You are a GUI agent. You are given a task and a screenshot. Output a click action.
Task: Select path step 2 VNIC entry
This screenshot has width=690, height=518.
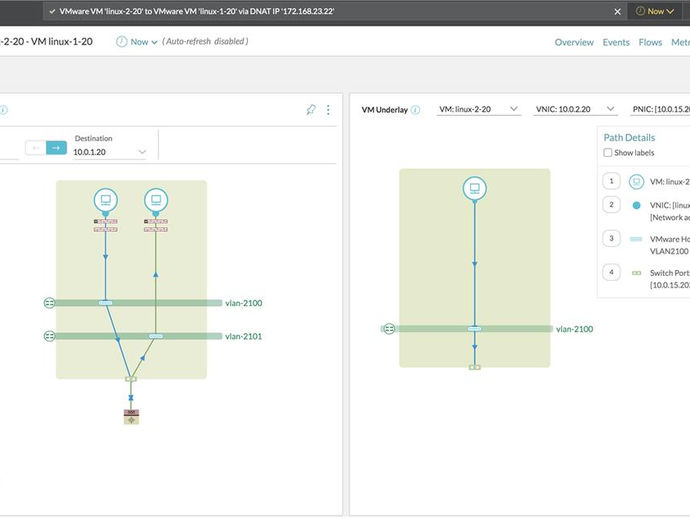pos(646,211)
